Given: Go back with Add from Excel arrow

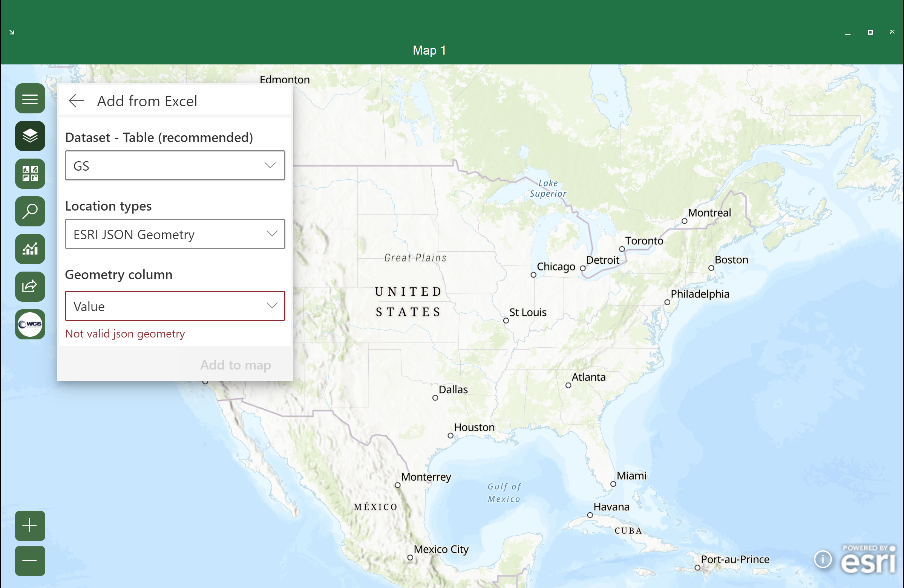Looking at the screenshot, I should [x=76, y=101].
